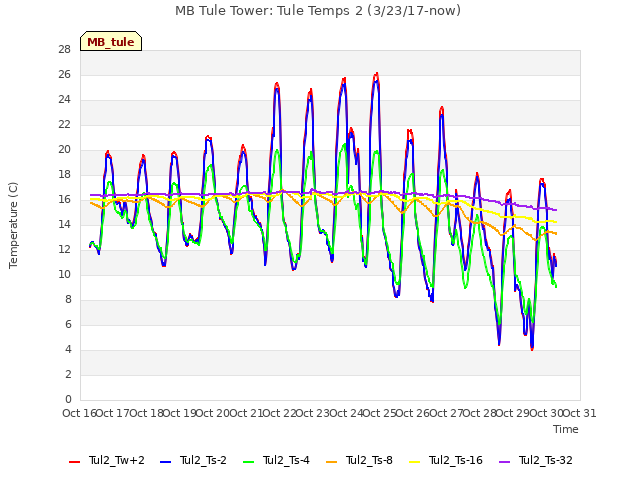Click the yellow Tul2_Ts-16 legend swatch

click(414, 462)
